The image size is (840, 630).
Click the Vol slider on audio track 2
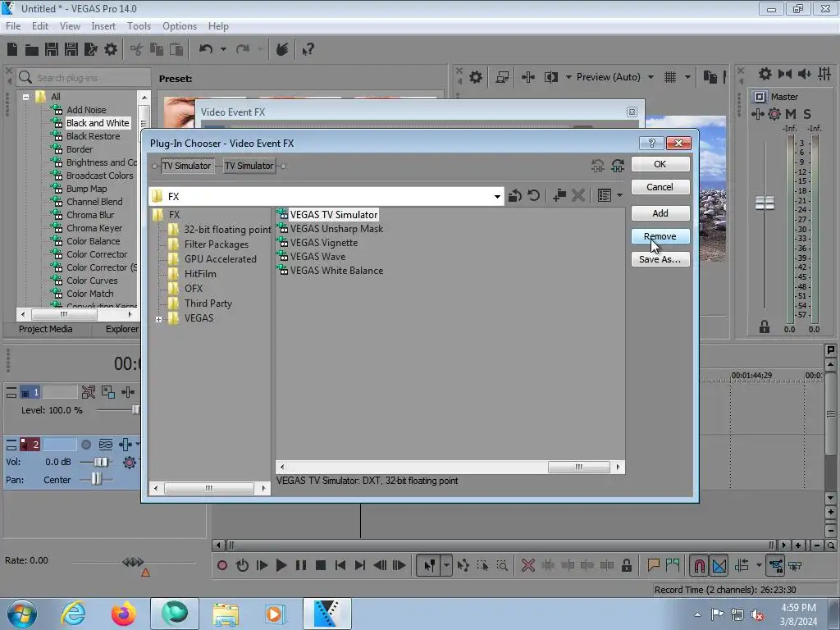[x=99, y=462]
